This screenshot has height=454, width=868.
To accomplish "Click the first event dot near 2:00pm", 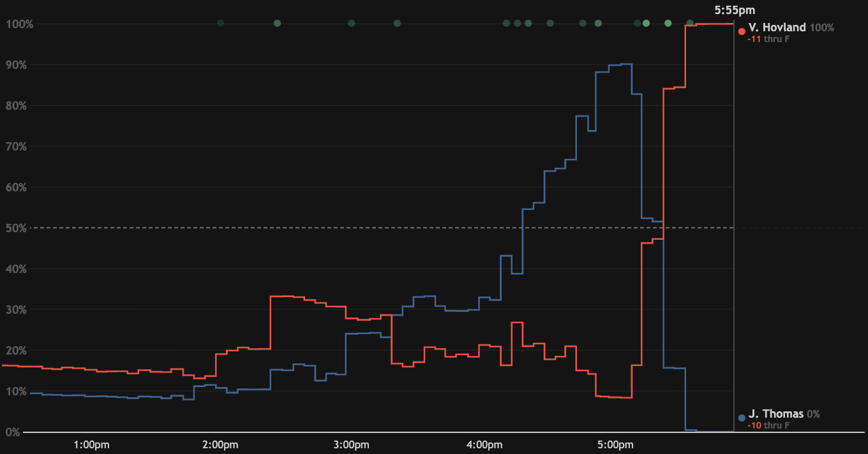I will click(x=220, y=24).
